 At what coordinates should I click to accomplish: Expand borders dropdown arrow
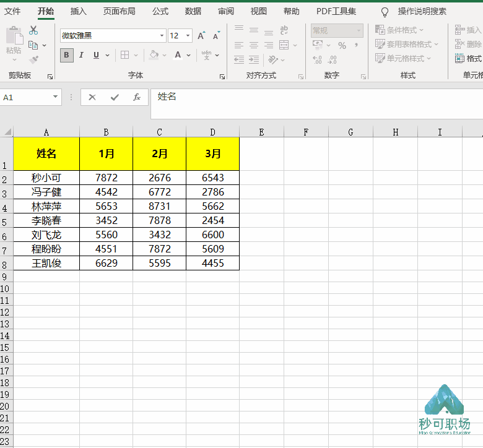136,56
